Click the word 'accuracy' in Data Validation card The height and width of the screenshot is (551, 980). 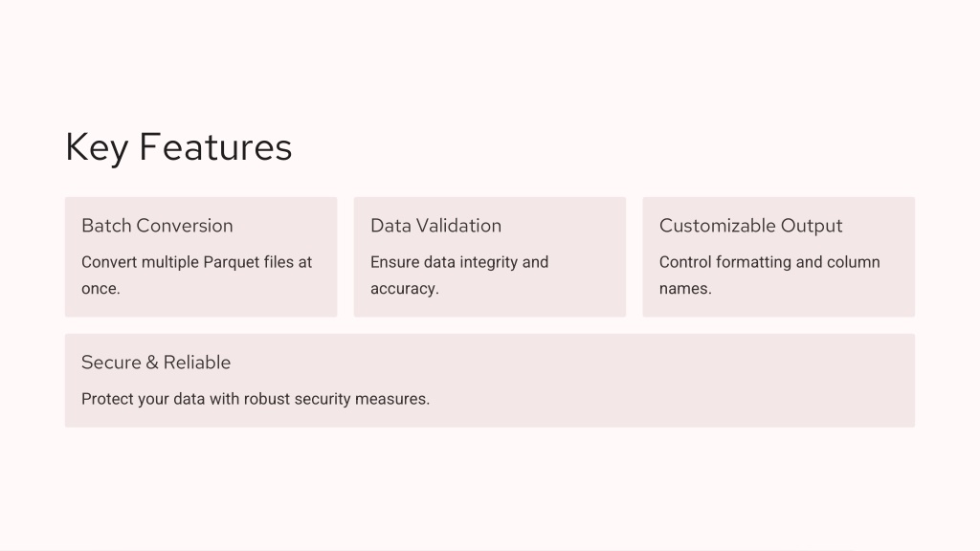click(x=405, y=289)
